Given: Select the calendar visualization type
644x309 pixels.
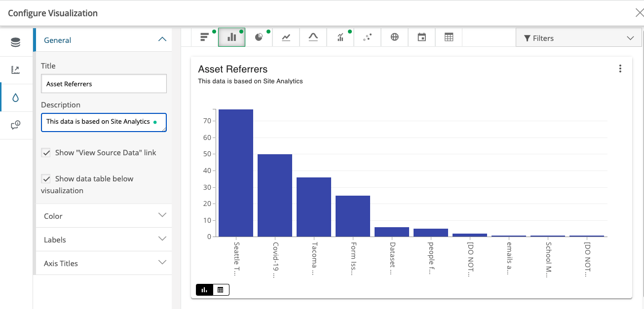Looking at the screenshot, I should tap(422, 37).
